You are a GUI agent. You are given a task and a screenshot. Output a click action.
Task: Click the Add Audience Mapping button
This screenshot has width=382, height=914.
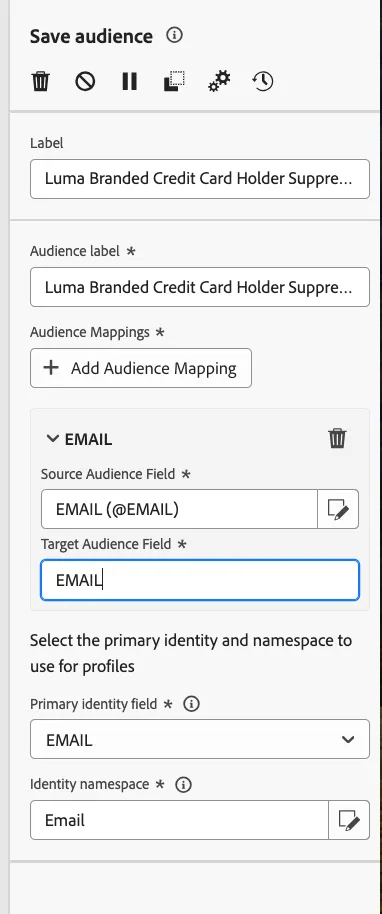click(141, 368)
